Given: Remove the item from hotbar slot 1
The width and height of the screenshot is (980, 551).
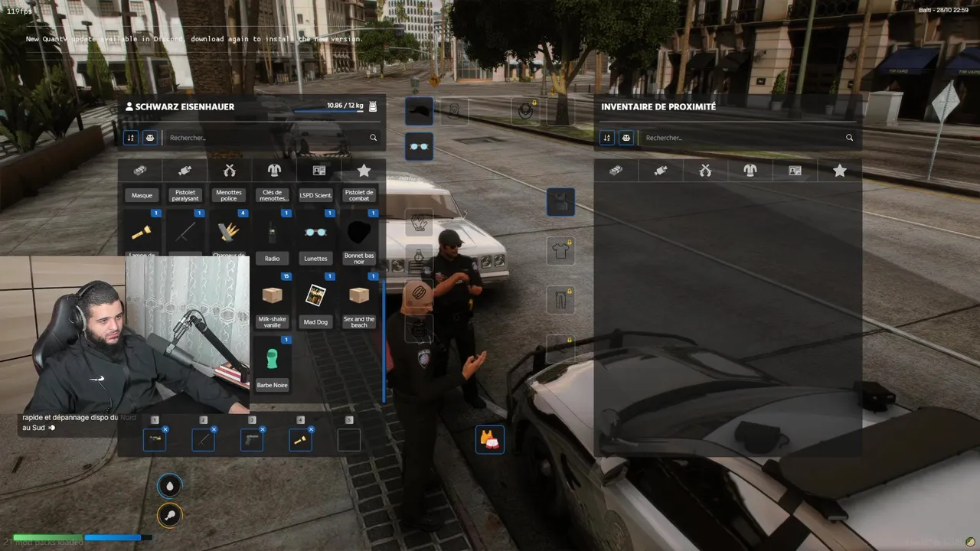Looking at the screenshot, I should pos(165,429).
